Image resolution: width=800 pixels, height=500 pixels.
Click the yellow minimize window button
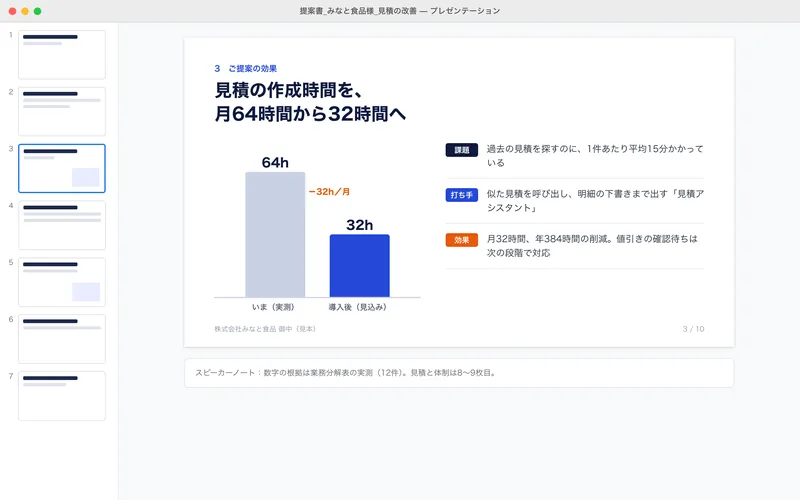pos(24,11)
